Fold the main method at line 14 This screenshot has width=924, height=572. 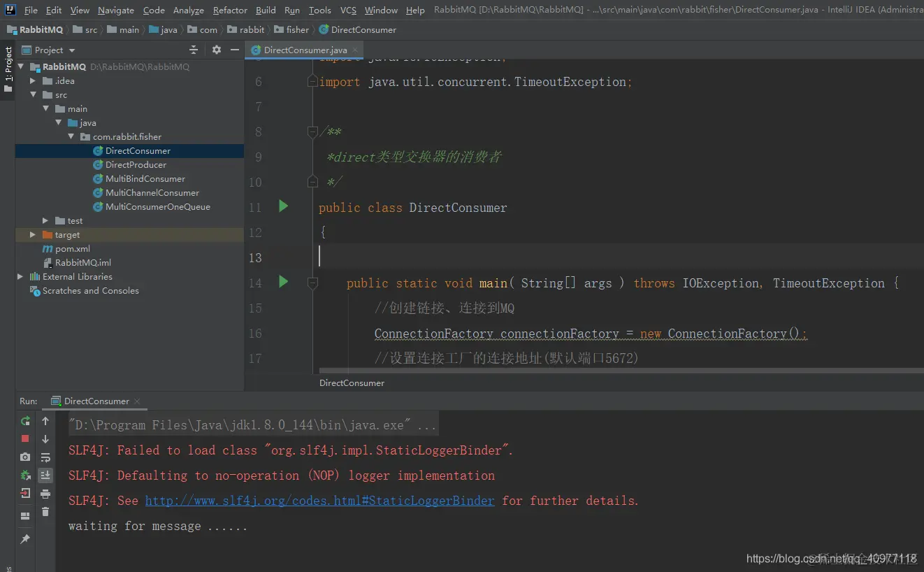312,283
